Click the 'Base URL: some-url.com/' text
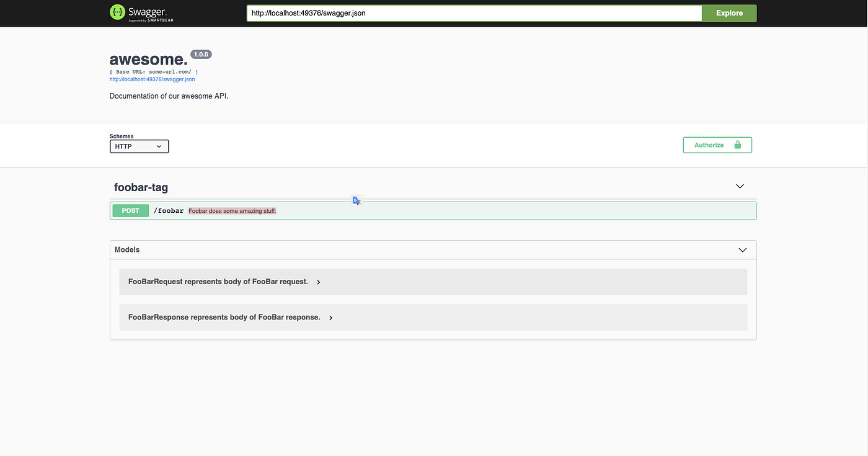This screenshot has height=456, width=868. (x=154, y=72)
